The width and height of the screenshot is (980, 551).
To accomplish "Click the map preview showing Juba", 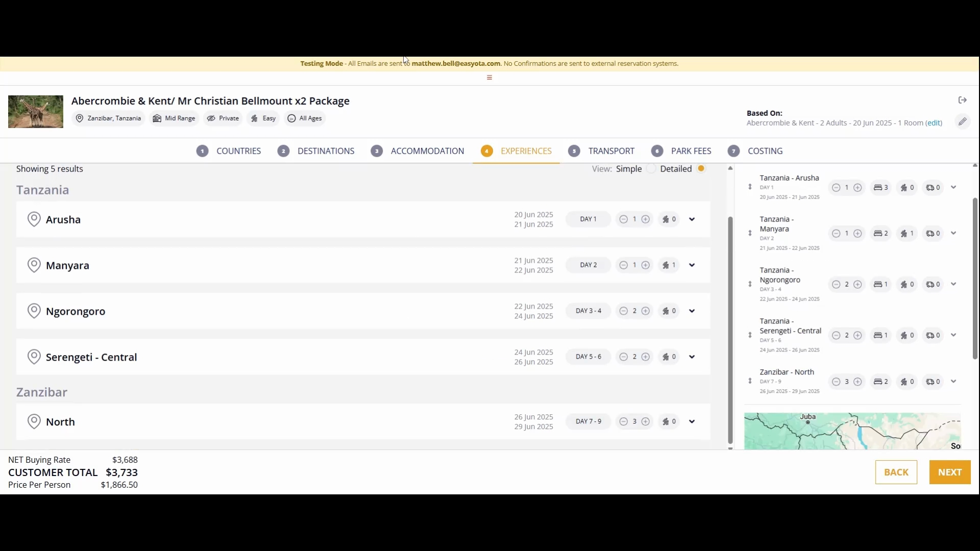I will [852, 431].
